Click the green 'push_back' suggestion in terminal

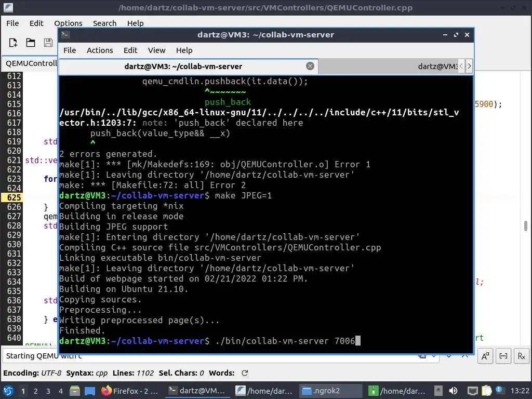point(228,102)
